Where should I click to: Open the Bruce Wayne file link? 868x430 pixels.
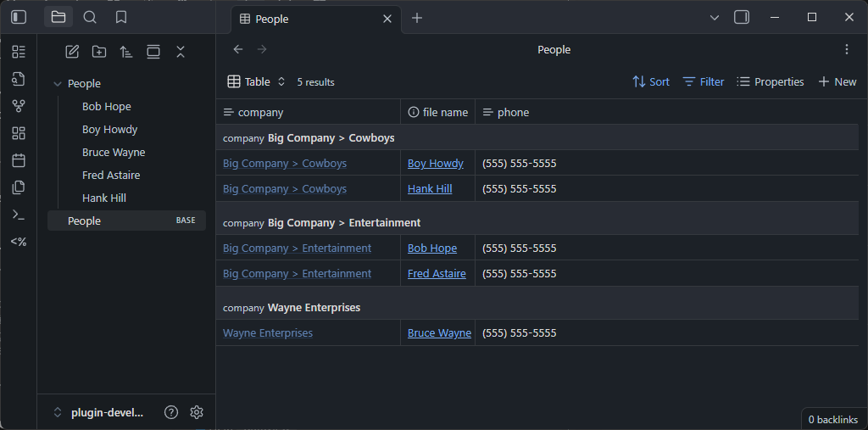click(x=438, y=333)
